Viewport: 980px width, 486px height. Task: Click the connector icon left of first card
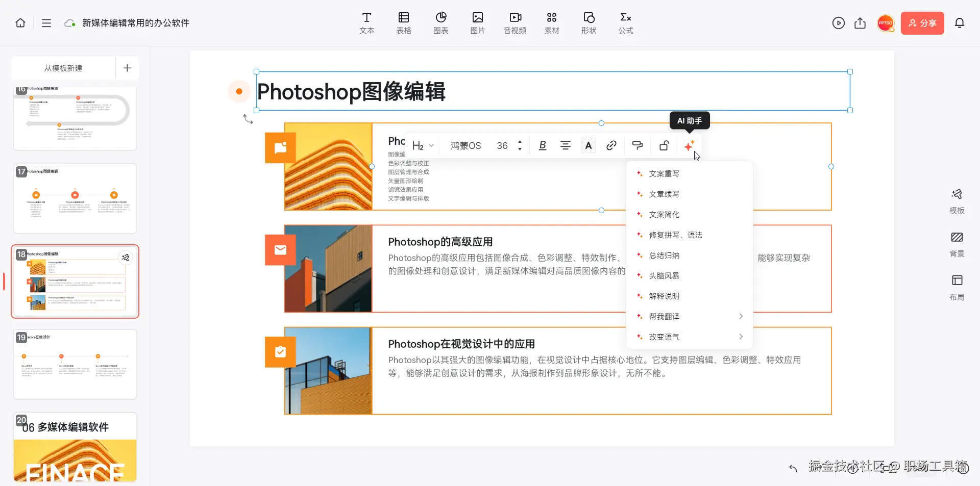[248, 119]
